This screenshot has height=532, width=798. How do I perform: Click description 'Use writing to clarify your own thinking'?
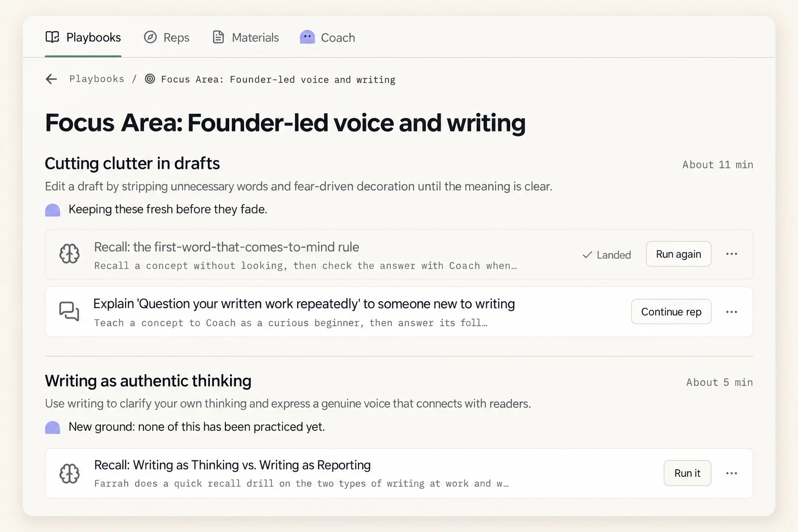coord(288,404)
